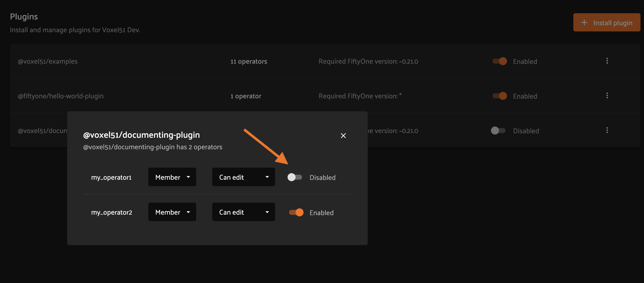Image resolution: width=644 pixels, height=283 pixels.
Task: Open the Member dropdown for my_operator1
Action: point(172,177)
